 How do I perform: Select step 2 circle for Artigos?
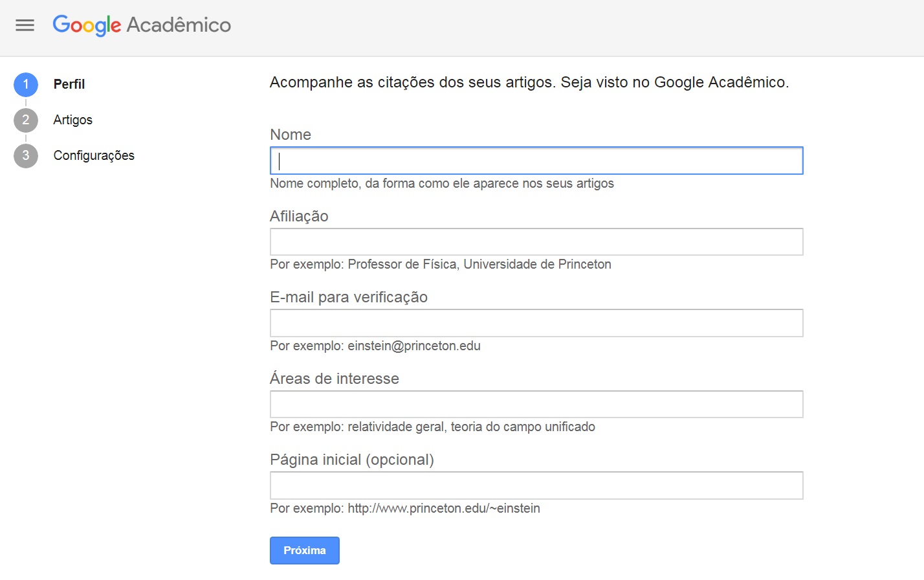(x=26, y=120)
